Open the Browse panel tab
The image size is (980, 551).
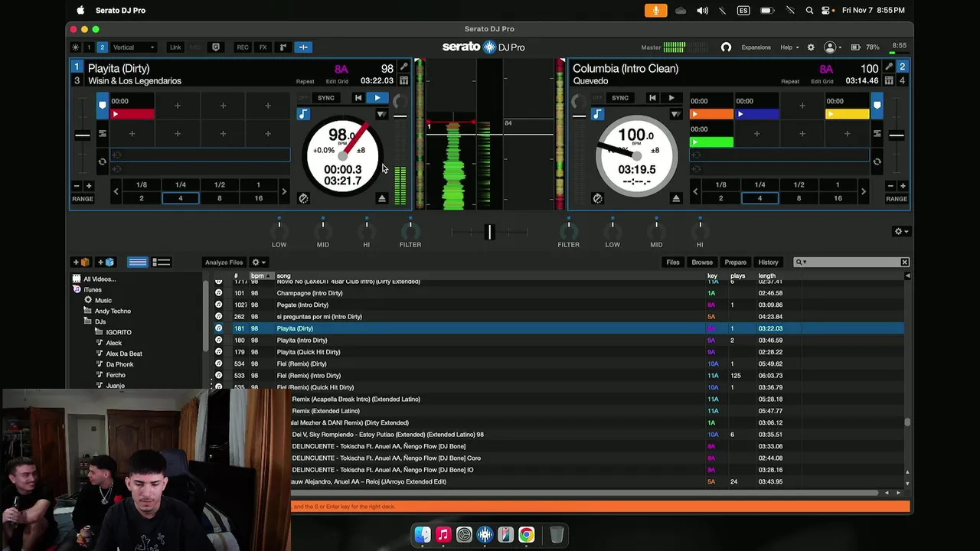tap(702, 262)
